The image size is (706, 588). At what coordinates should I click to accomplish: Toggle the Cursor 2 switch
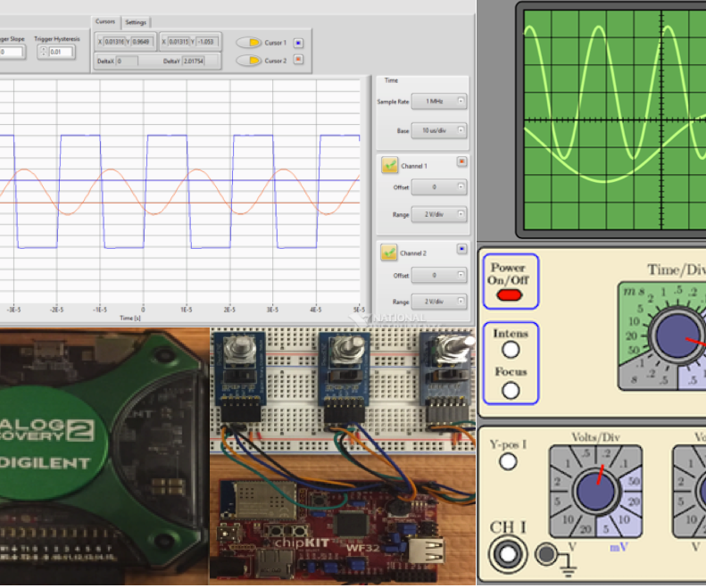click(249, 60)
